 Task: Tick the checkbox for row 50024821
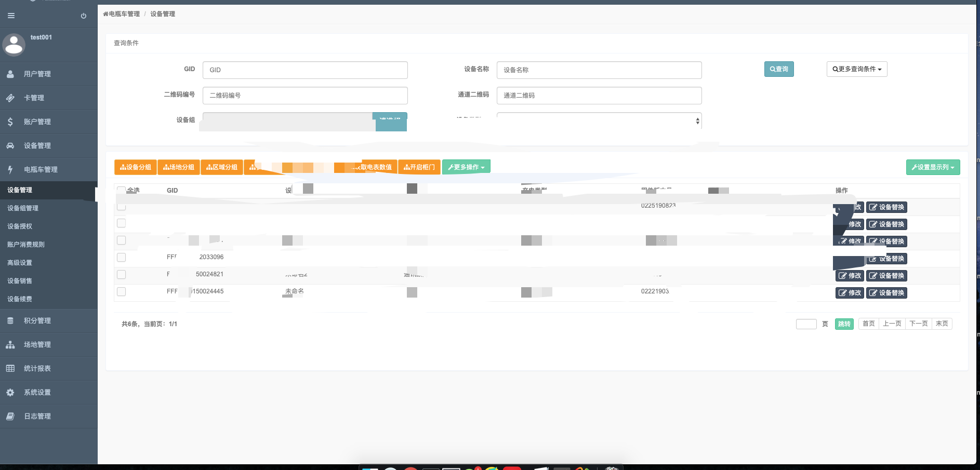point(121,274)
